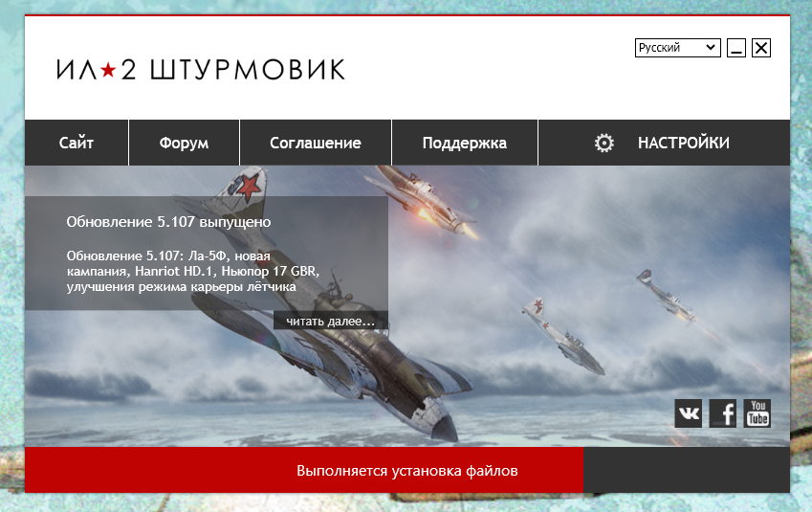Open the Facebook page icon
The height and width of the screenshot is (512, 812).
(x=722, y=413)
